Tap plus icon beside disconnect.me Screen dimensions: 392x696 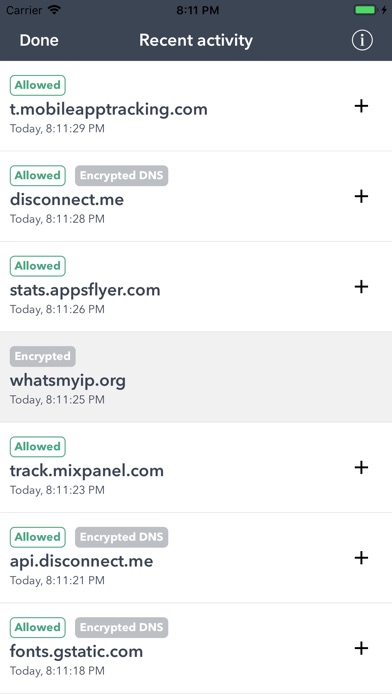point(361,196)
